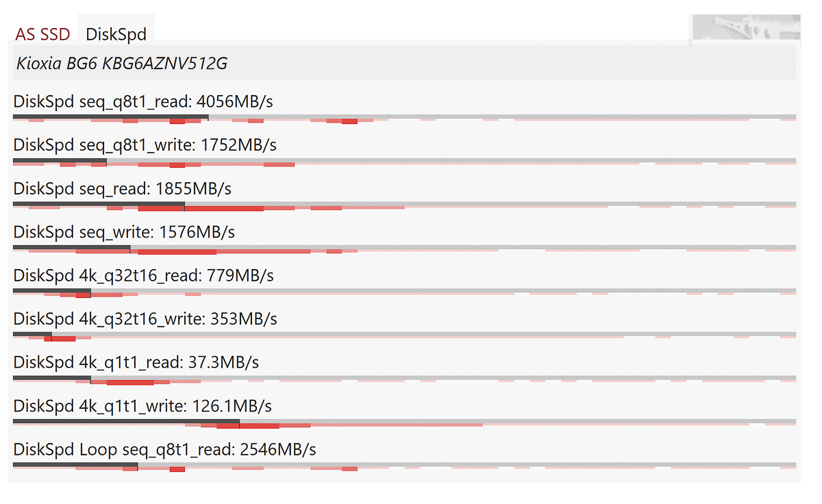Viewport: 822px width, 504px height.
Task: Open the drive thumbnail image at top right
Action: pos(746,29)
